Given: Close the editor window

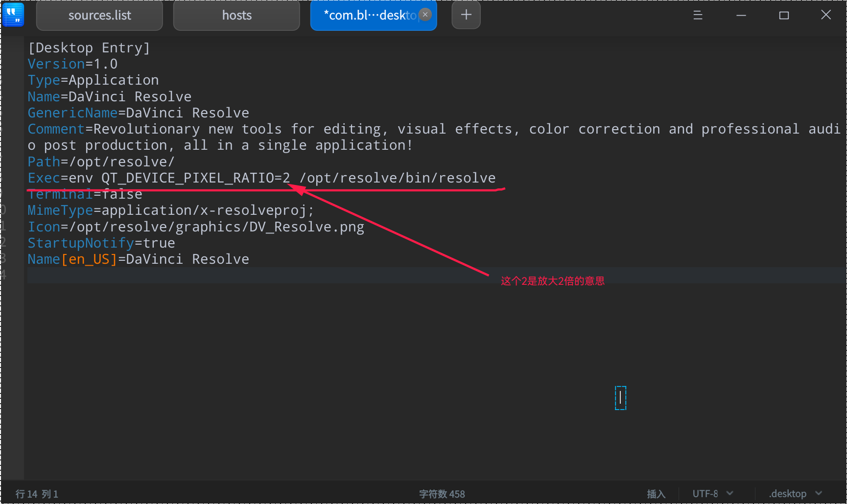Looking at the screenshot, I should [x=826, y=15].
